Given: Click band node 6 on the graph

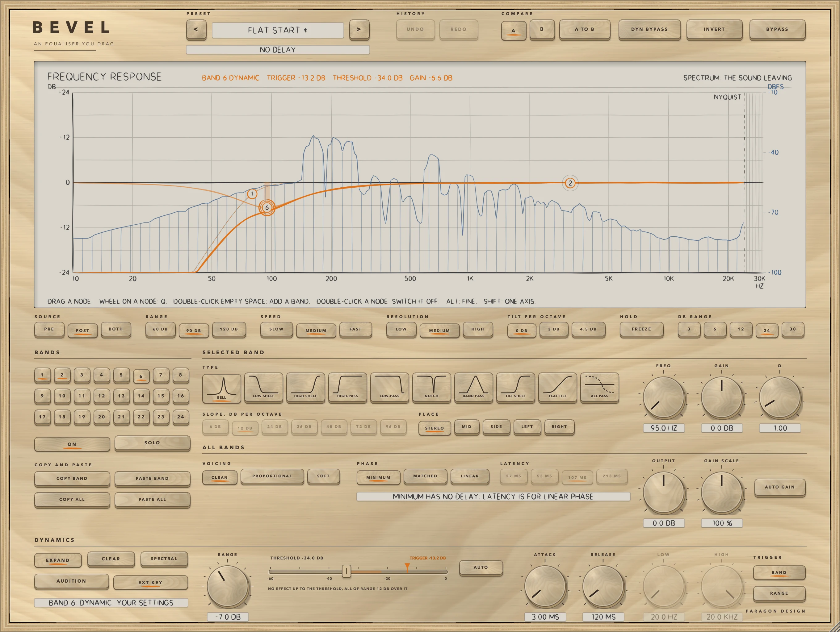Looking at the screenshot, I should pyautogui.click(x=267, y=207).
